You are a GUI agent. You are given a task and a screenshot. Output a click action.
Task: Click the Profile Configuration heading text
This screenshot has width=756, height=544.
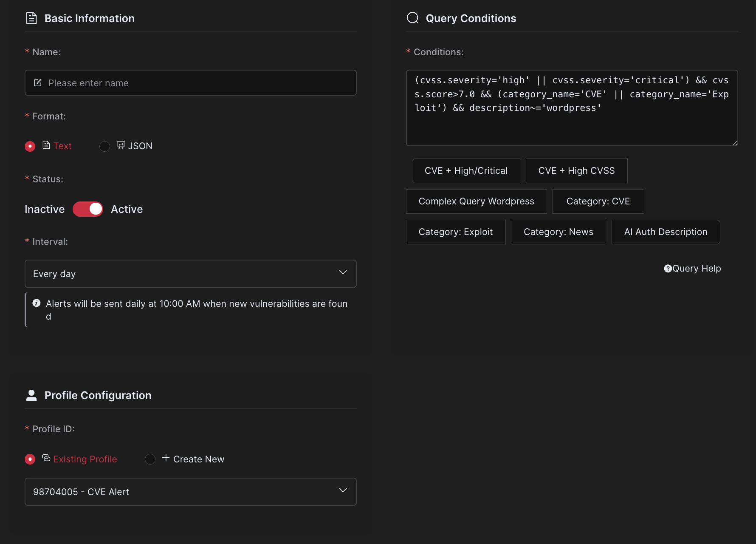click(x=98, y=395)
